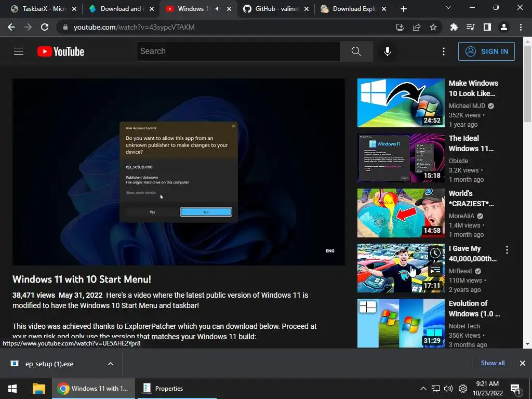This screenshot has height=399, width=532.
Task: Open the Chrome three-dot menu
Action: (521, 27)
